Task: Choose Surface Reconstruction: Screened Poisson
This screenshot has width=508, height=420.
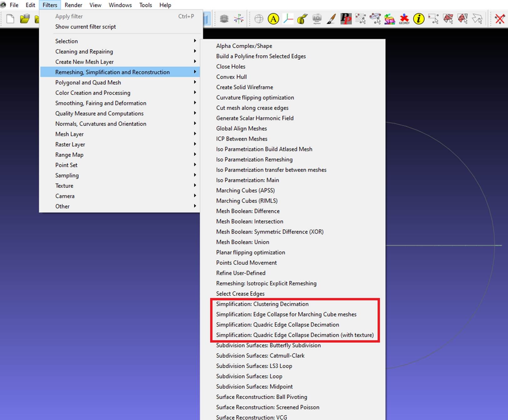Action: [267, 407]
